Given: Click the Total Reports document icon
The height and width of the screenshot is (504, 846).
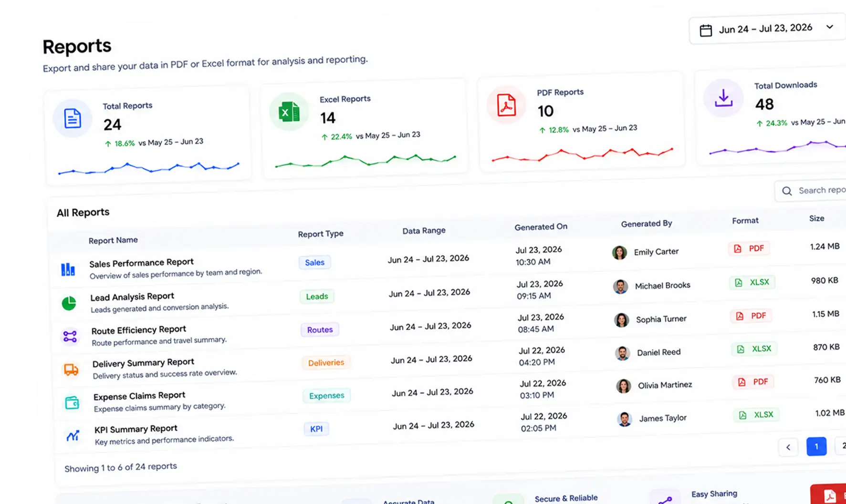Looking at the screenshot, I should point(73,118).
